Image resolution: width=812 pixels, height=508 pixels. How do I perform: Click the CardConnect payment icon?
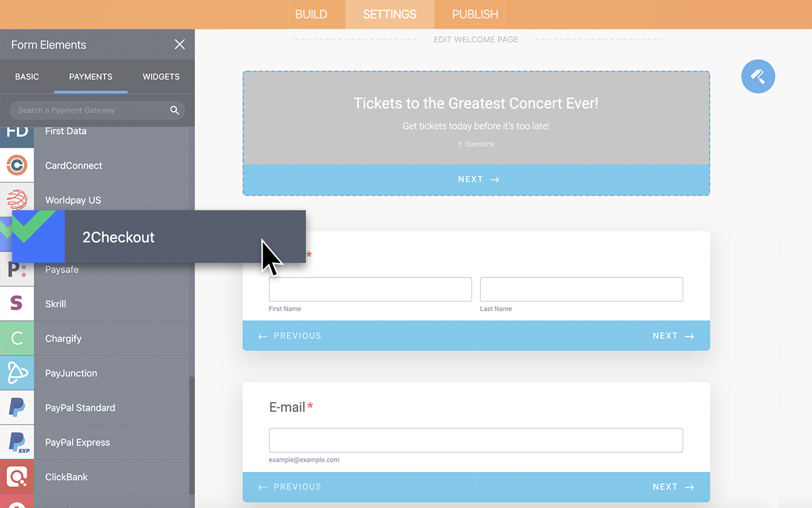click(x=17, y=165)
